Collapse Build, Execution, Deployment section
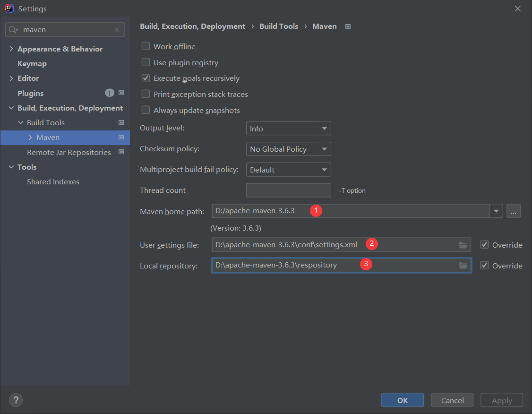 coord(11,108)
